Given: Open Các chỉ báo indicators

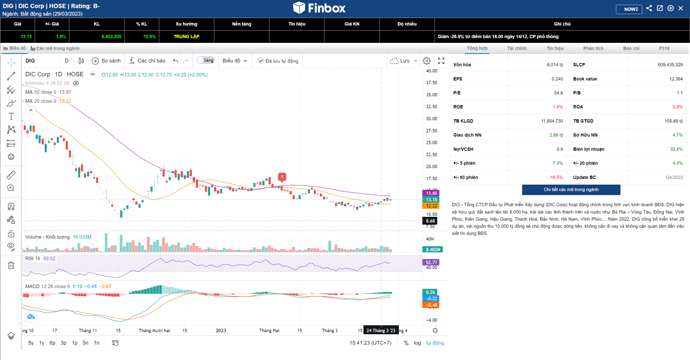Looking at the screenshot, I should click(x=147, y=61).
